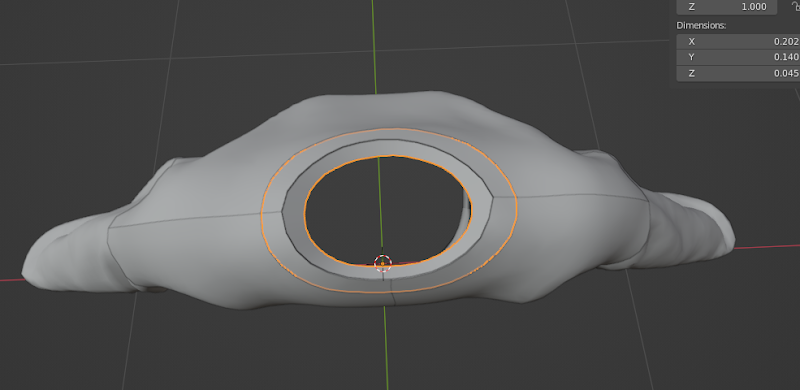Edit the Dimensions Y value 0.140
800x390 pixels.
(738, 57)
